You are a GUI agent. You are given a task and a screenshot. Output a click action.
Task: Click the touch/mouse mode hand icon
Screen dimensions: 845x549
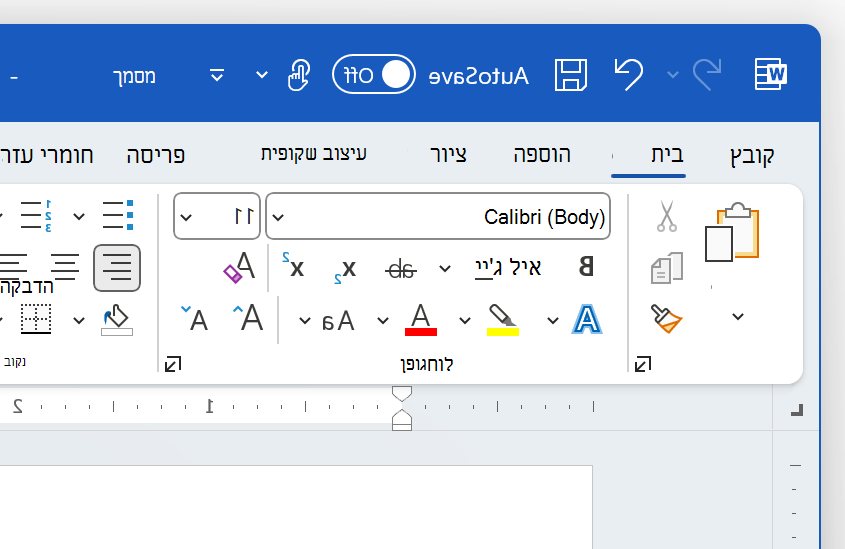(x=299, y=75)
